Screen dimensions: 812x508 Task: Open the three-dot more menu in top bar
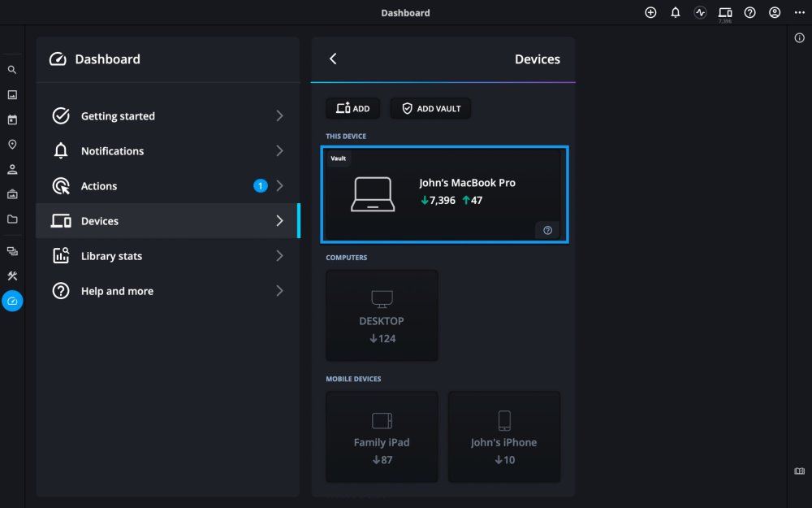click(800, 13)
